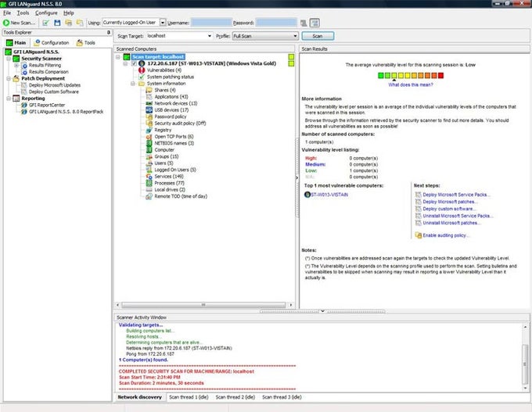Open the File menu
Screen dimensions: 532x412
7,13
